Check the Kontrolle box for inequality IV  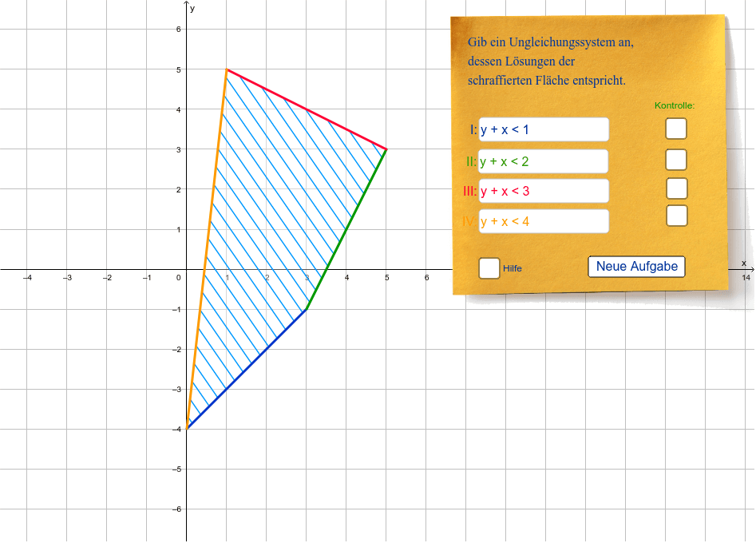[677, 216]
